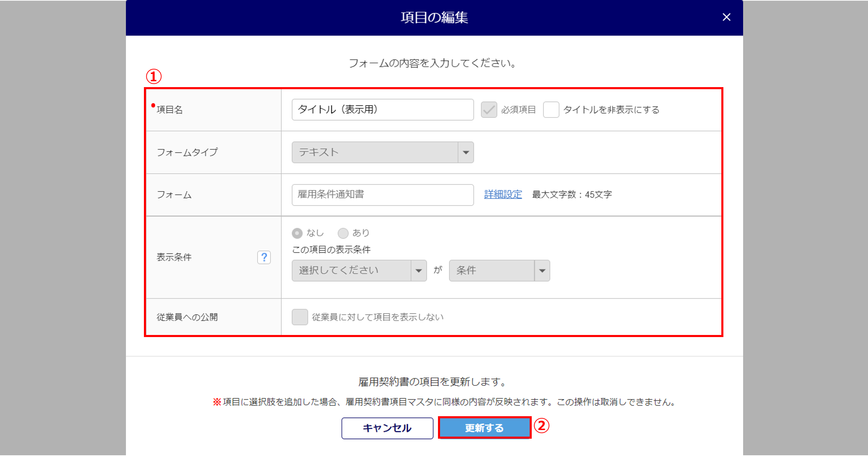Close the 項目の編集 dialog with X

[726, 17]
